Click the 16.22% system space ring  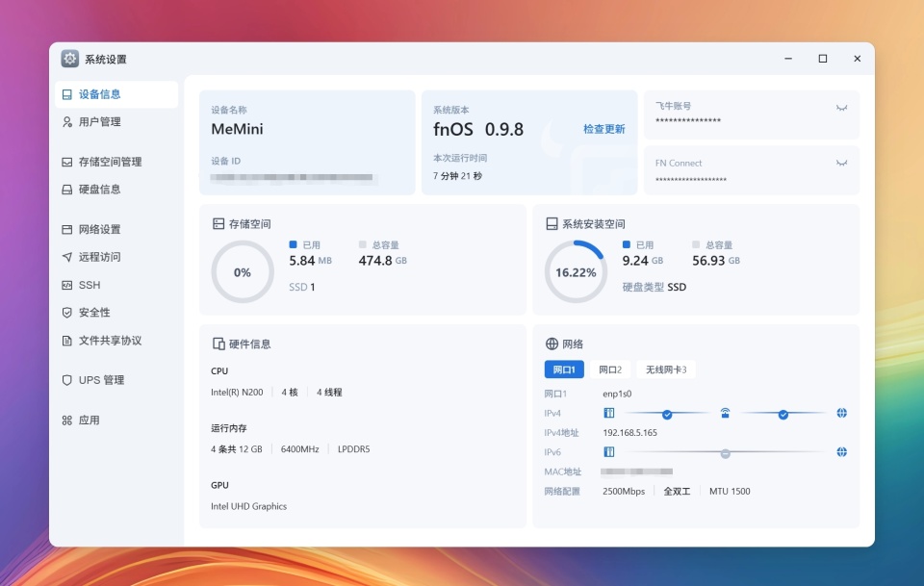pos(576,272)
